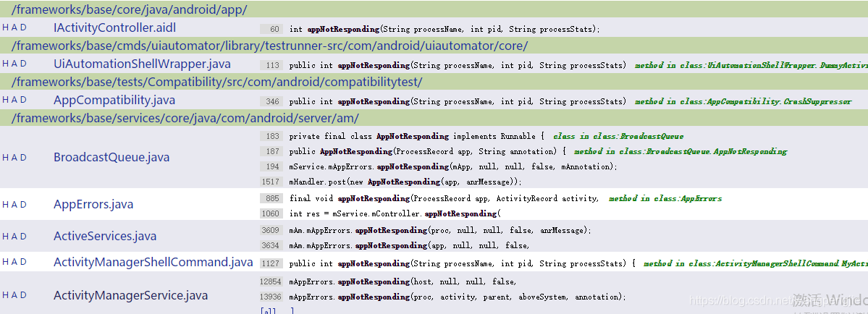
Task: Open 'method in class:AppCompatibility.CrashSuppressor' link
Action: point(743,102)
